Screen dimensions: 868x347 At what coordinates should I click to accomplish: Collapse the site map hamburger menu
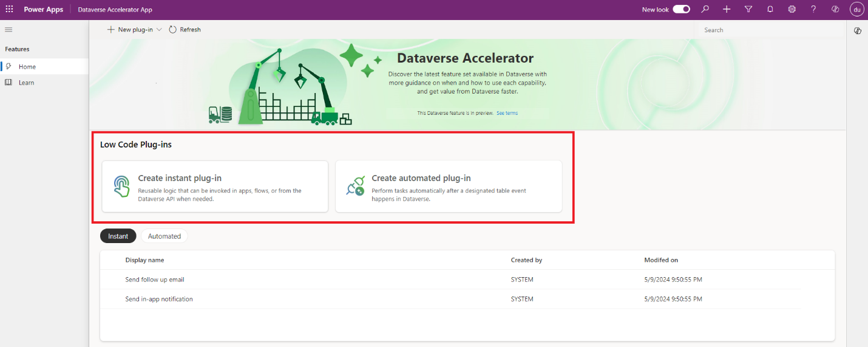[x=8, y=29]
